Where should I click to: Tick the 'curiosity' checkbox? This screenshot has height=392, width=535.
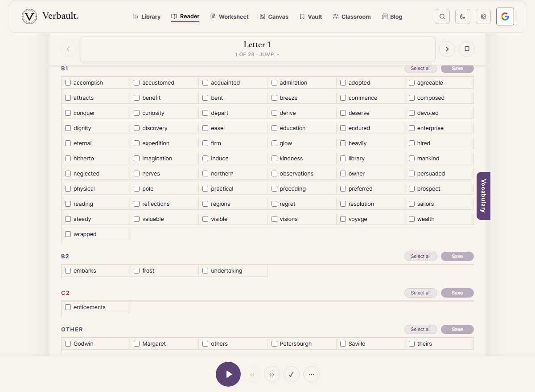pyautogui.click(x=137, y=113)
